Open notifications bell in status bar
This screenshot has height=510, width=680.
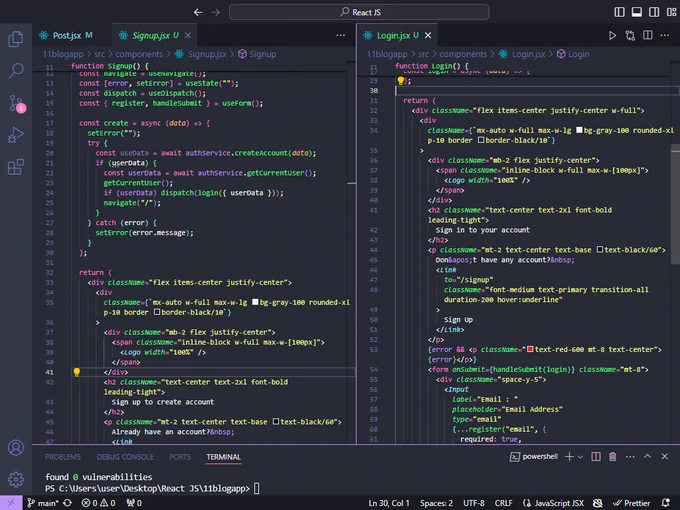(666, 503)
